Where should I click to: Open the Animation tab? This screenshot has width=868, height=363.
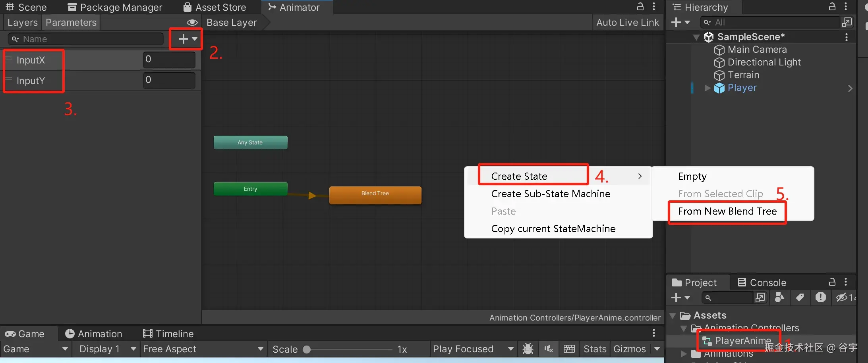[x=93, y=334]
